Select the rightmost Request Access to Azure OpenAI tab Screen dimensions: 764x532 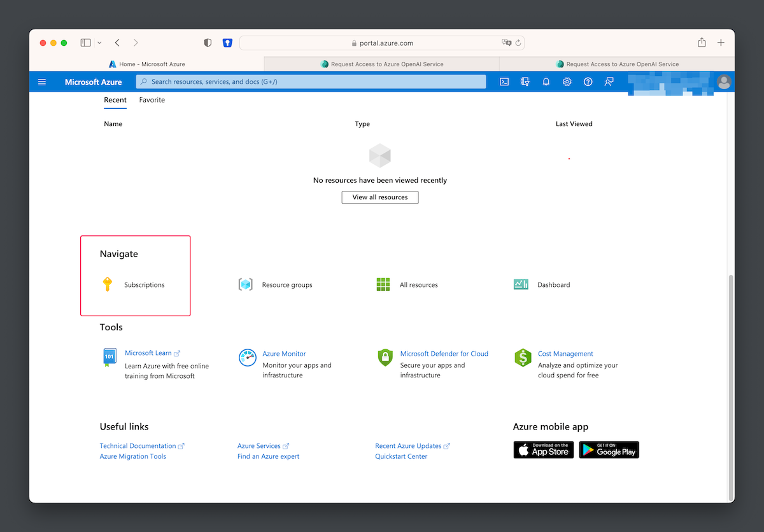[x=617, y=64]
